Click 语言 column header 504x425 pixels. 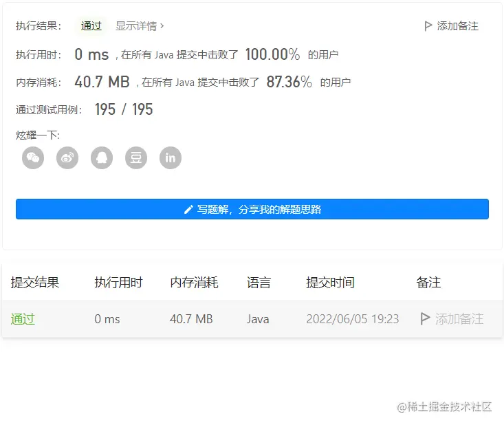259,283
